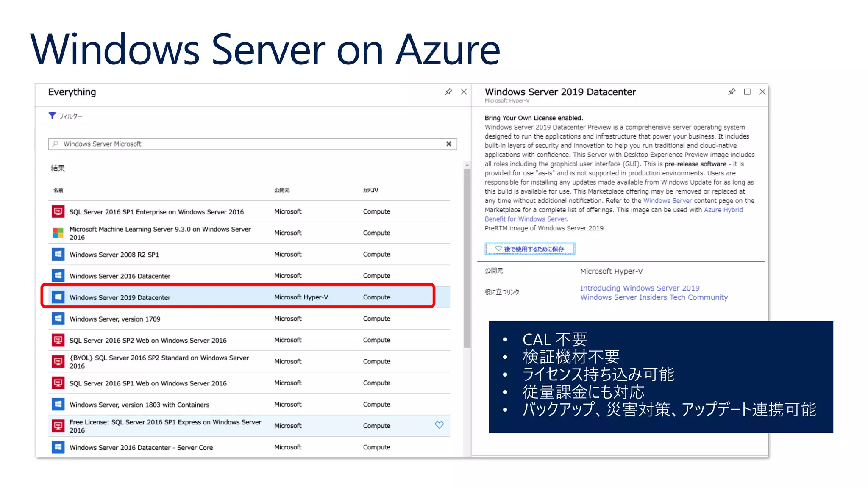Image resolution: width=868 pixels, height=488 pixels.
Task: Click the SQL Server 2016 SP1 Enterprise icon
Action: tap(58, 211)
